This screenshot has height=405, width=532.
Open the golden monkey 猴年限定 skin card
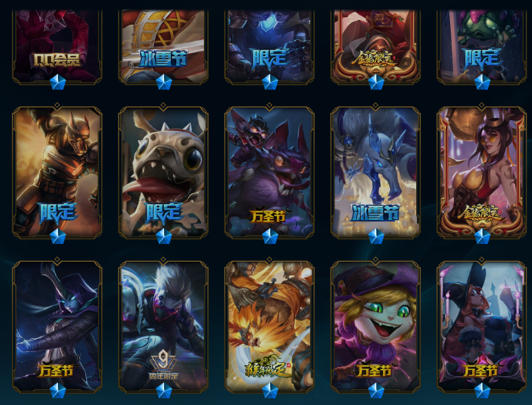pos(269,326)
